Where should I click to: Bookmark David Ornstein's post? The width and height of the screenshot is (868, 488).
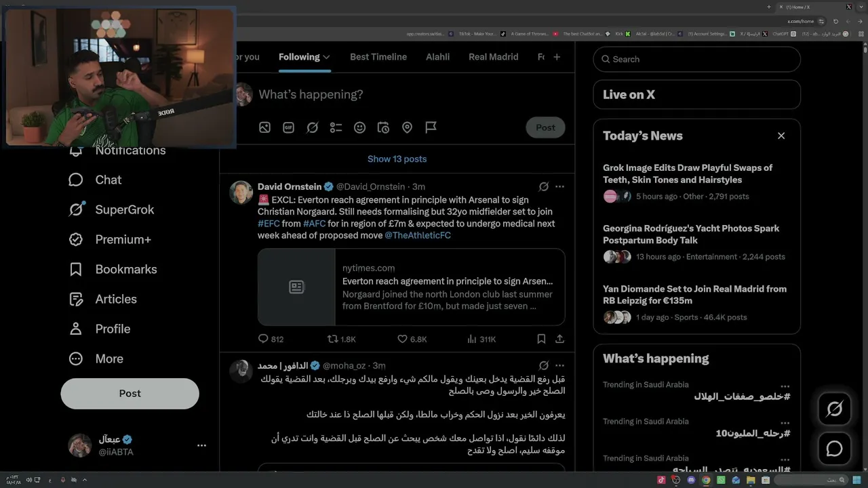[541, 339]
